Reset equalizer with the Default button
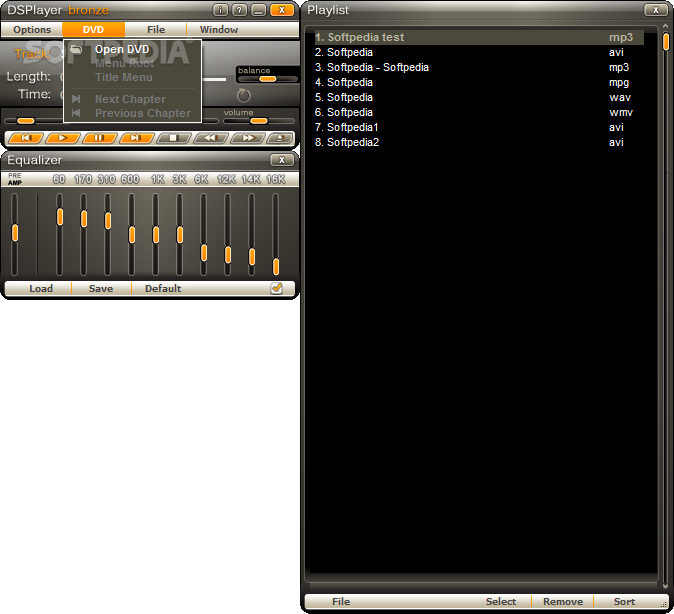Viewport: 674px width, 614px height. [163, 289]
